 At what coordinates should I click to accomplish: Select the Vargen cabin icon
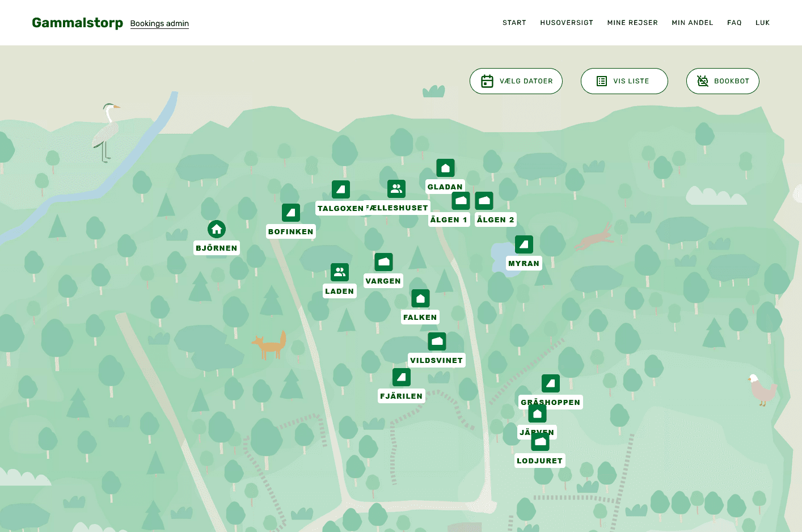(x=383, y=261)
